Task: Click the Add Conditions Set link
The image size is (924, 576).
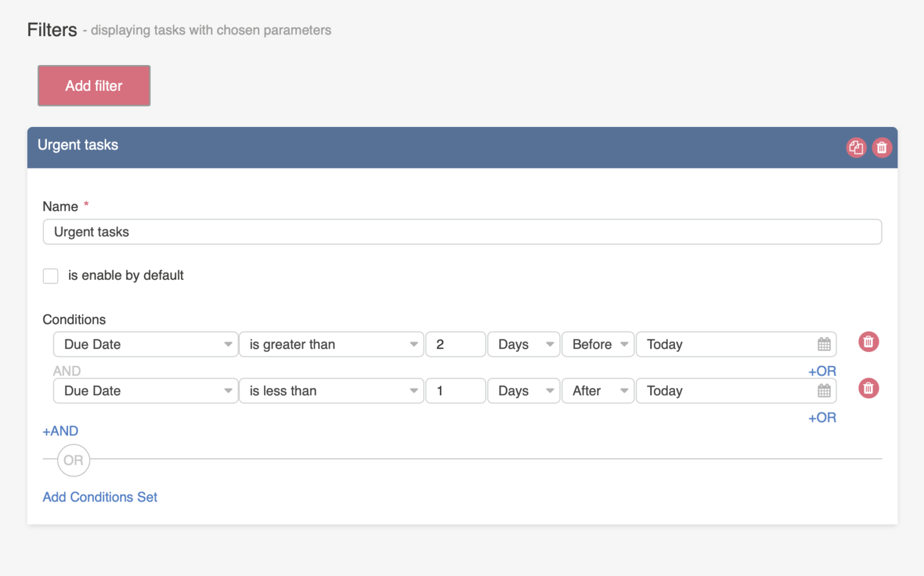Action: 99,497
